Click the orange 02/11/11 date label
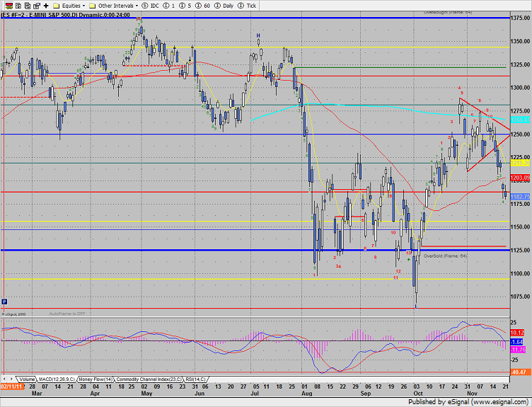The width and height of the screenshot is (532, 407). [x=12, y=386]
